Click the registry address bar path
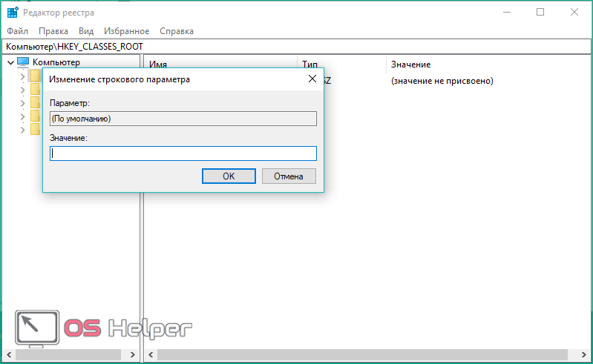Screen dimensions: 593x364 pos(297,47)
